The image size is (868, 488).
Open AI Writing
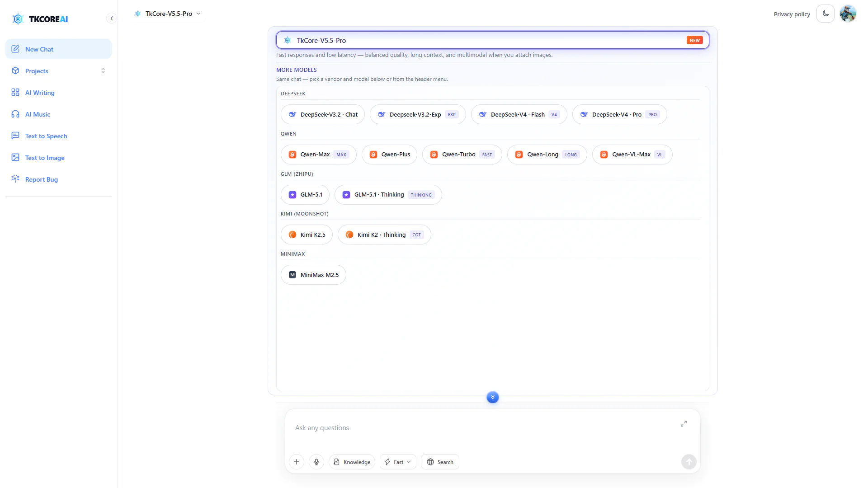tap(58, 93)
